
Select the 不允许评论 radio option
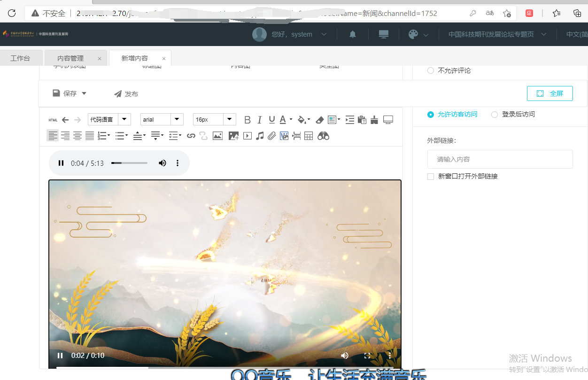click(431, 70)
